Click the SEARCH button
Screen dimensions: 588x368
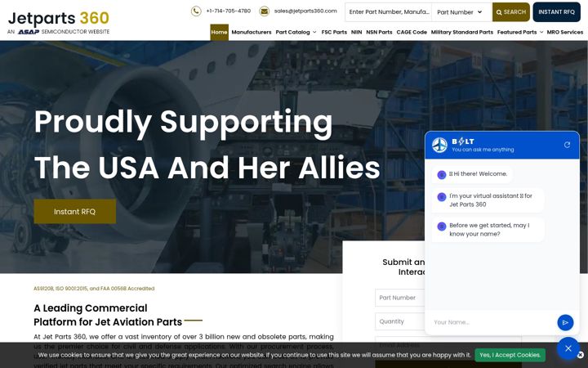[x=510, y=12]
